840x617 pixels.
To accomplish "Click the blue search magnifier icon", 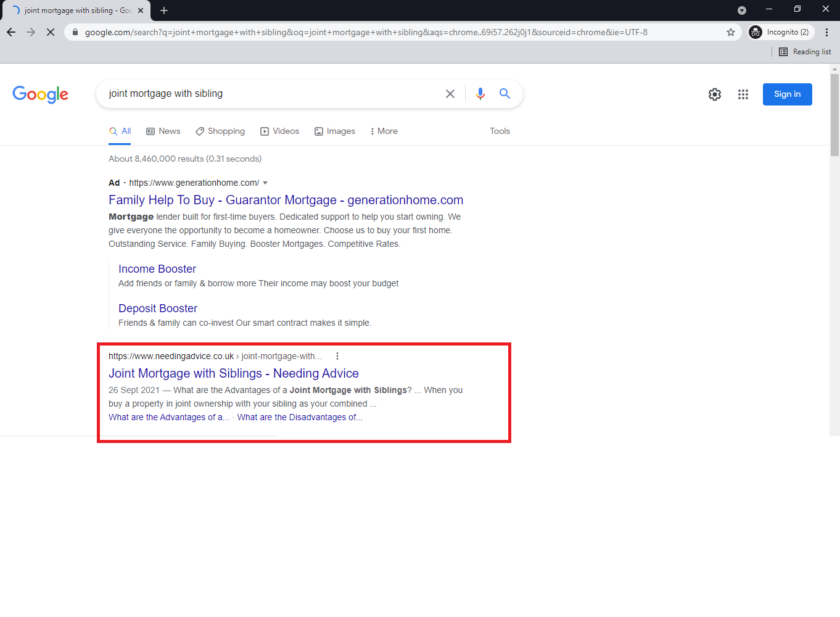I will pyautogui.click(x=504, y=94).
